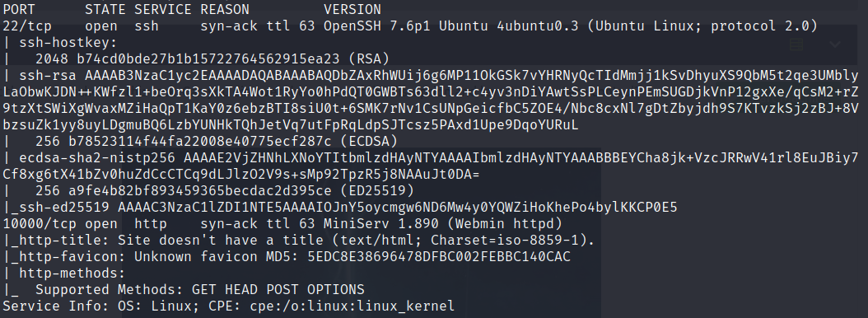Click the ssh-hostkey script heading
868x318 pixels.
[x=68, y=43]
